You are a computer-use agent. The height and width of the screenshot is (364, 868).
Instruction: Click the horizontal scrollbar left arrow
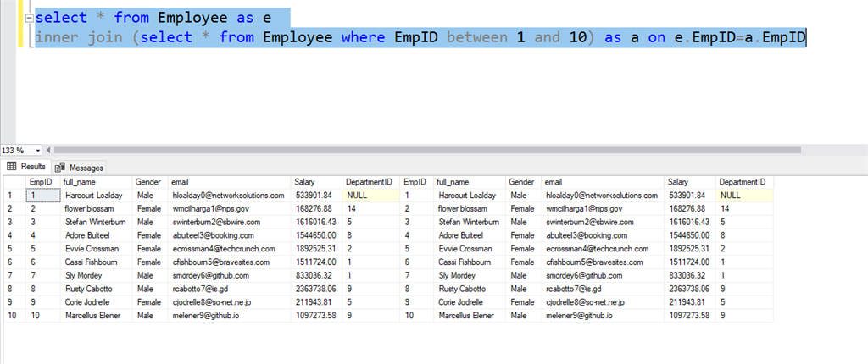point(48,150)
